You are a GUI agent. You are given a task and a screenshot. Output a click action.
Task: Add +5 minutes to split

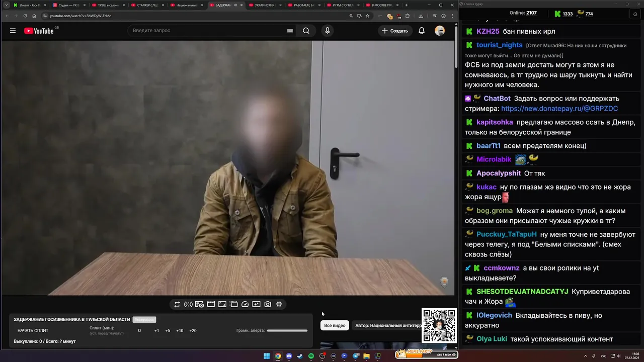pyautogui.click(x=168, y=331)
